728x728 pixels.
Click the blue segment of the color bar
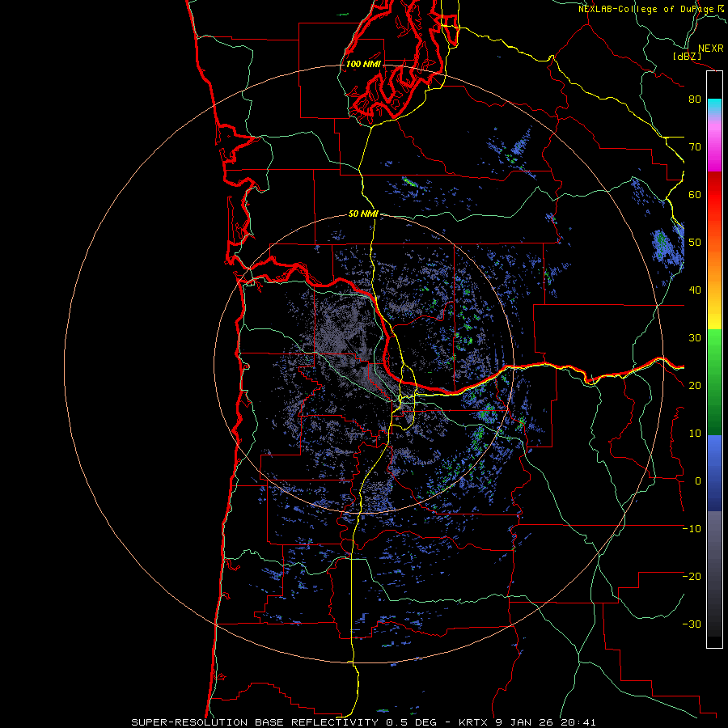(x=714, y=473)
